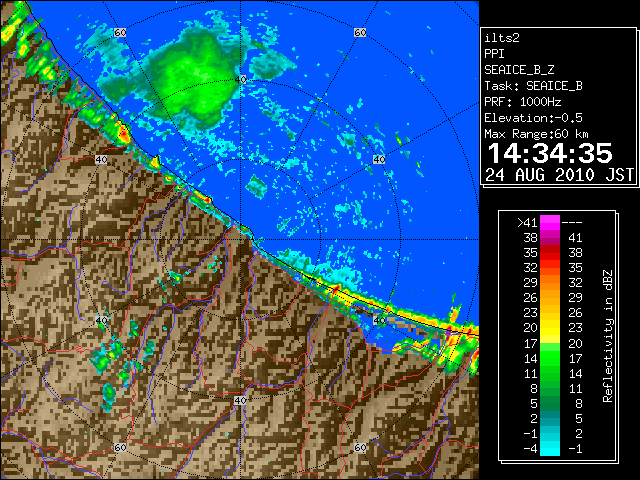Click the "PRF: 1000Hz" entry
The width and height of the screenshot is (640, 480).
click(523, 102)
